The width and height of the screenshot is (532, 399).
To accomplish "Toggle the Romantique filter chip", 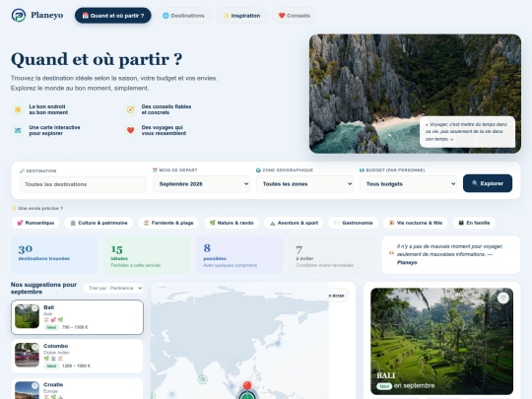I will [x=35, y=223].
